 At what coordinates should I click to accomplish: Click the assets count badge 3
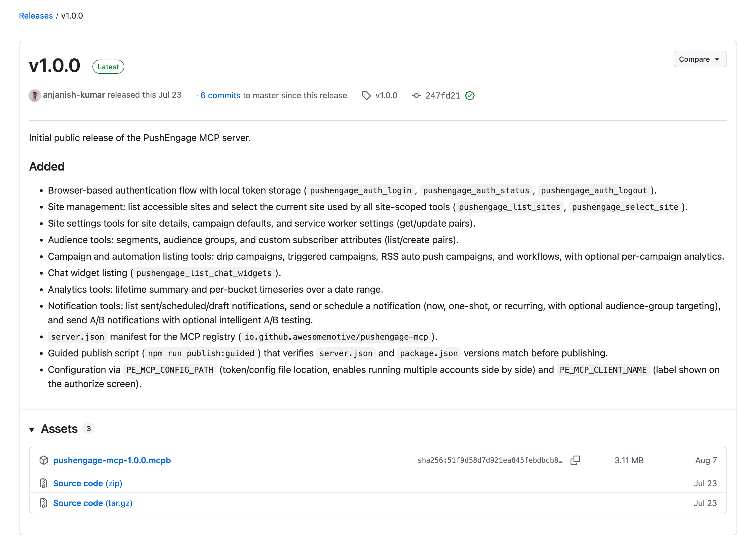pos(89,428)
